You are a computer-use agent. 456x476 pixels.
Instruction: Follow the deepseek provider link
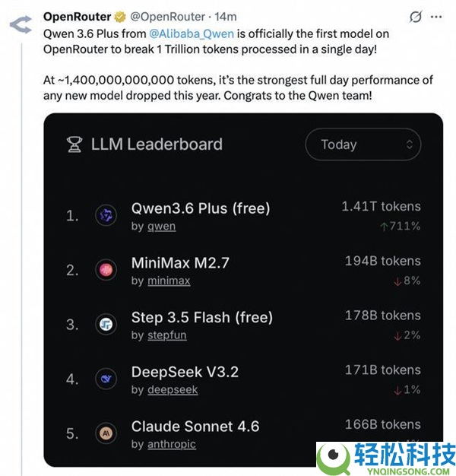(x=171, y=390)
